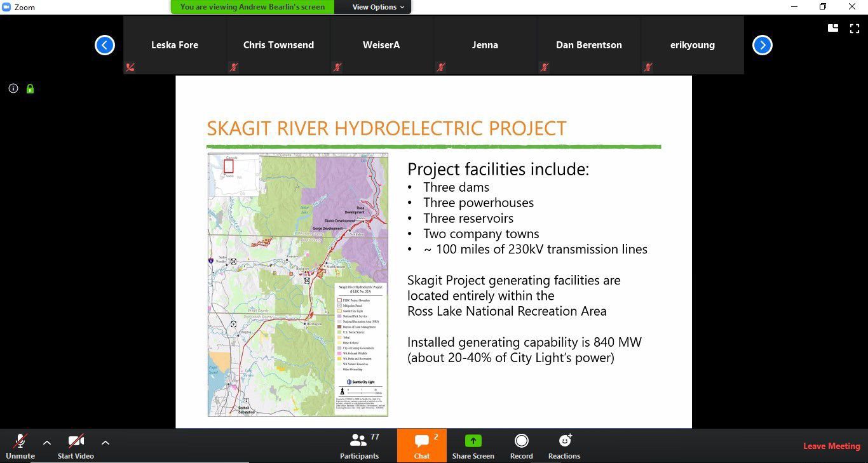The image size is (868, 463).
Task: Click 'Project facilities include:' heading
Action: [x=498, y=170]
